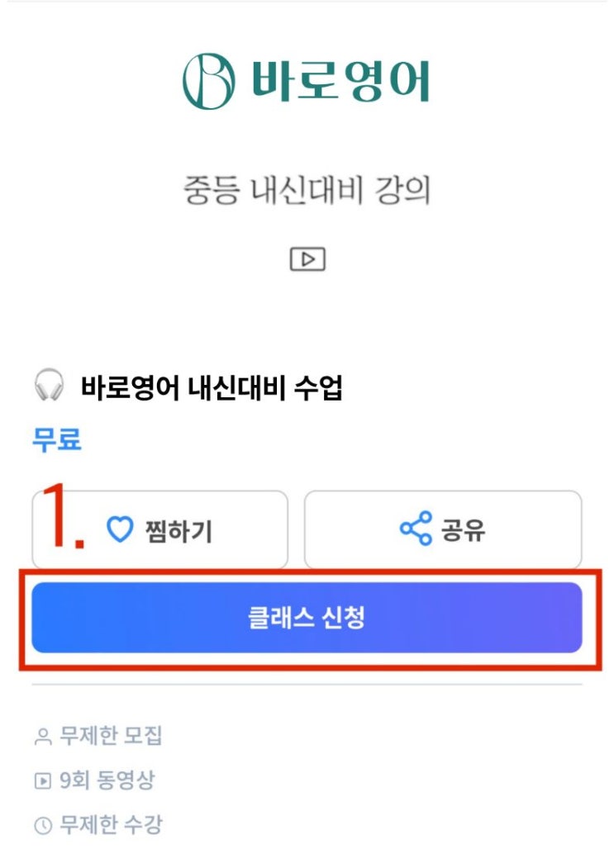Click the share network icon
This screenshot has height=868, width=614.
(x=416, y=529)
